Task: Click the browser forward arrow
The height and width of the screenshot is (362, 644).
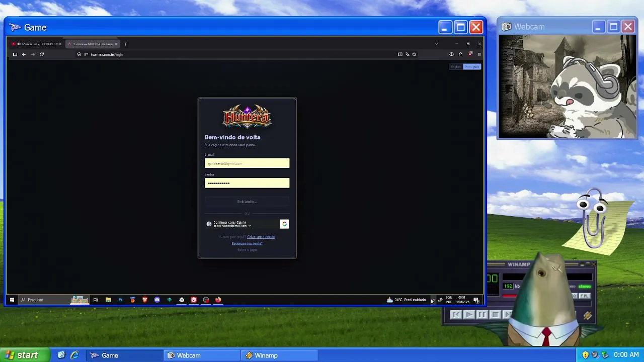Action: click(33, 54)
